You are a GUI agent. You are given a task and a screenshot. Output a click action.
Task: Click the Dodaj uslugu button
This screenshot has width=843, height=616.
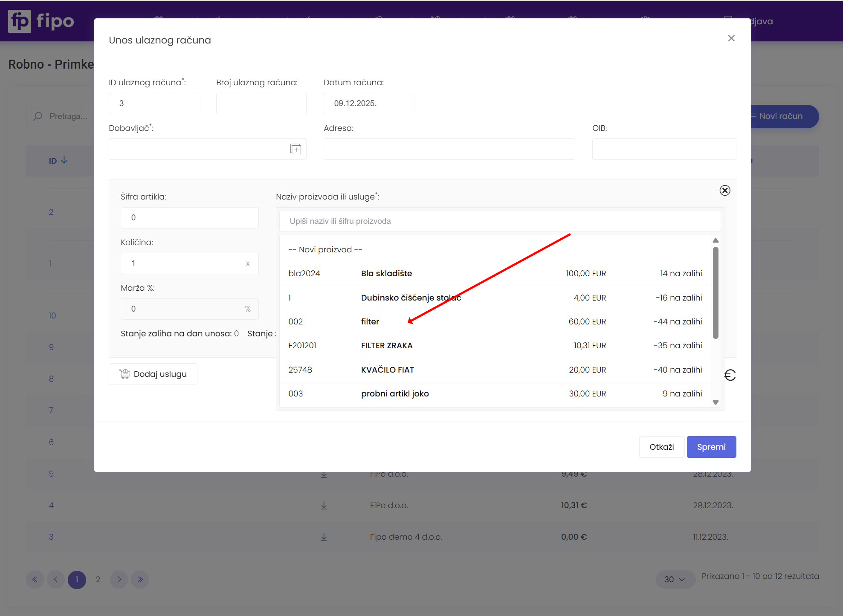point(153,374)
